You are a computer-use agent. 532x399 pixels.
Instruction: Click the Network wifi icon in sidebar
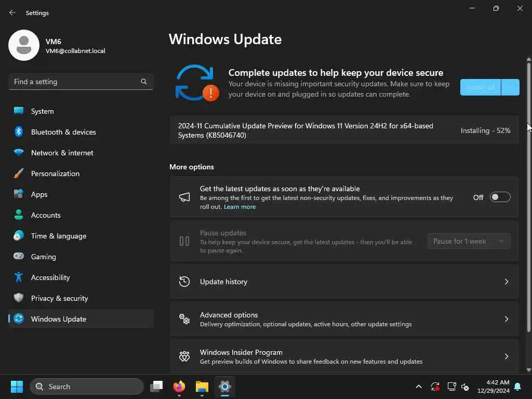[19, 152]
